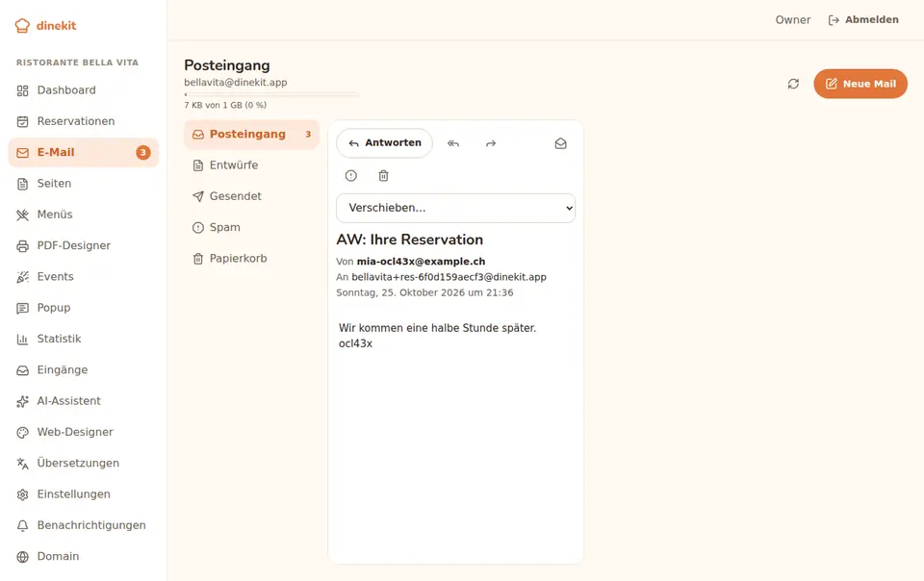Click the AI-Assistent sparkle icon

pos(22,401)
